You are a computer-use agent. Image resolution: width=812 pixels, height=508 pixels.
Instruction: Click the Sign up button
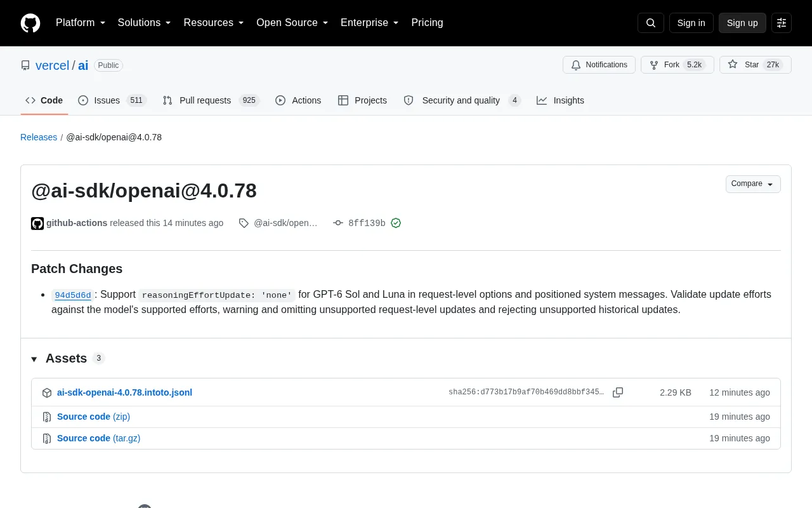coord(742,23)
